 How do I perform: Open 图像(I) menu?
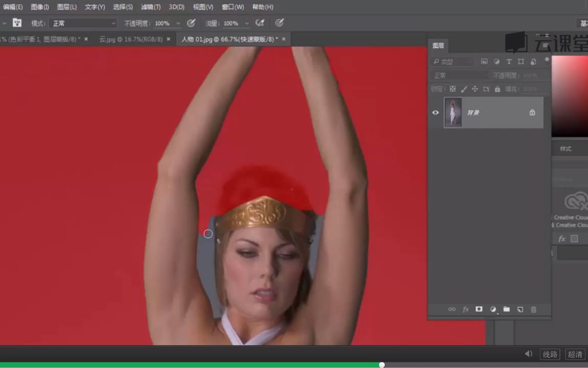pos(40,7)
